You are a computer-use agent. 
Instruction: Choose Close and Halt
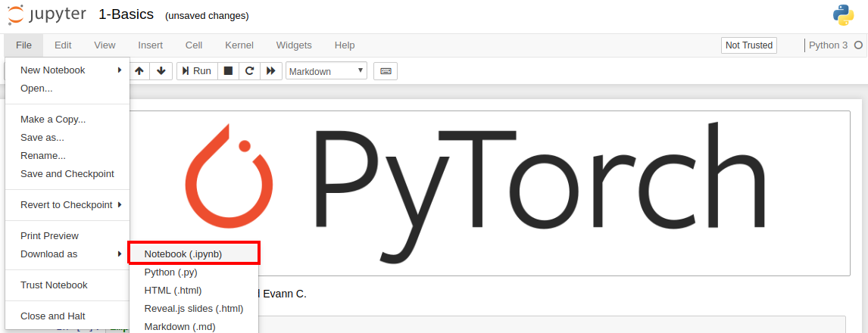[x=67, y=316]
